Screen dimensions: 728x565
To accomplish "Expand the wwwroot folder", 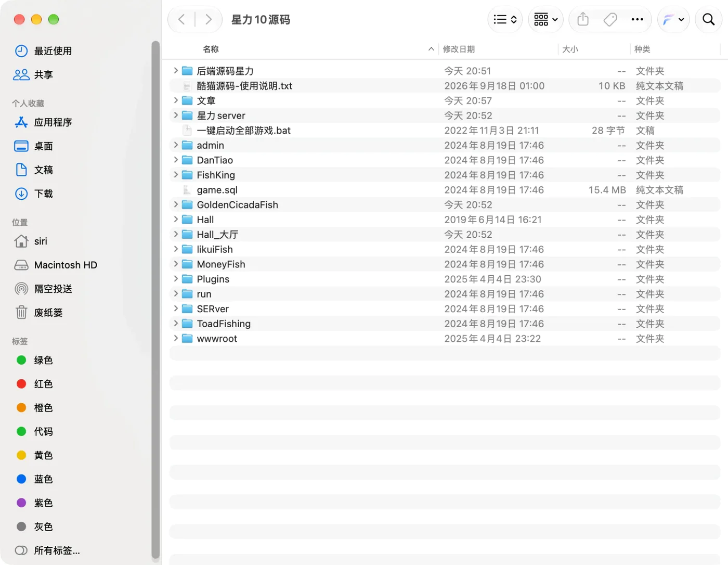I will pyautogui.click(x=176, y=339).
